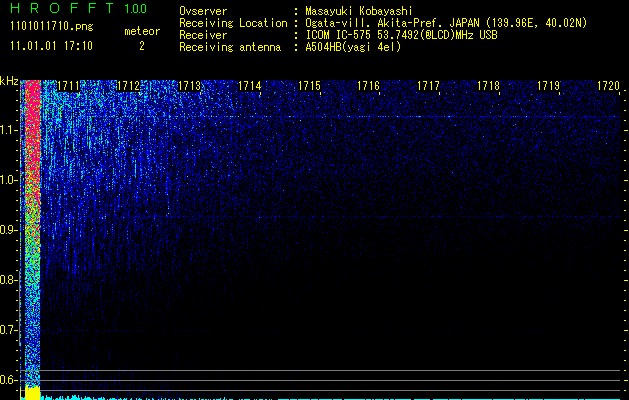Click the Receiving Location label
Image resolution: width=629 pixels, height=400 pixels.
tap(233, 23)
